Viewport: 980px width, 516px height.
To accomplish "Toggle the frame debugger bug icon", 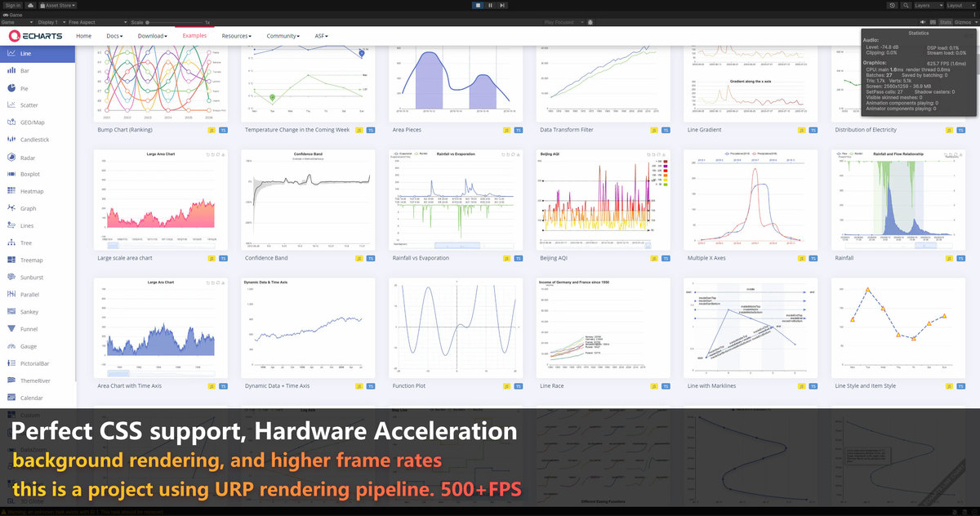I will [x=591, y=22].
